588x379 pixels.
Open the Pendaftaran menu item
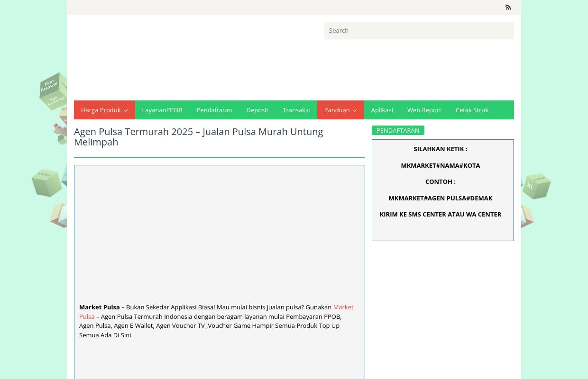tap(214, 110)
